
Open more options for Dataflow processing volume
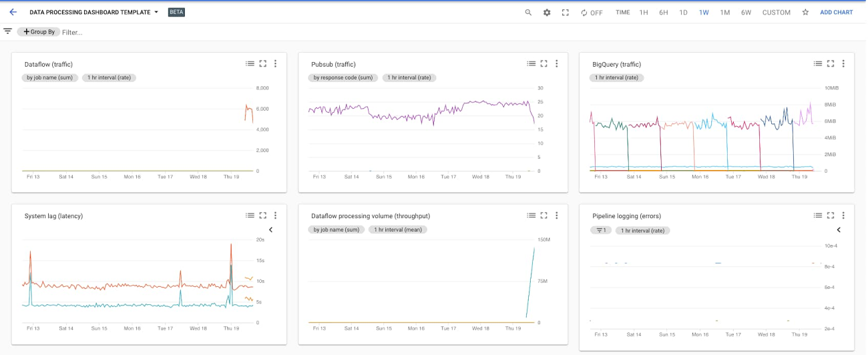coord(556,216)
